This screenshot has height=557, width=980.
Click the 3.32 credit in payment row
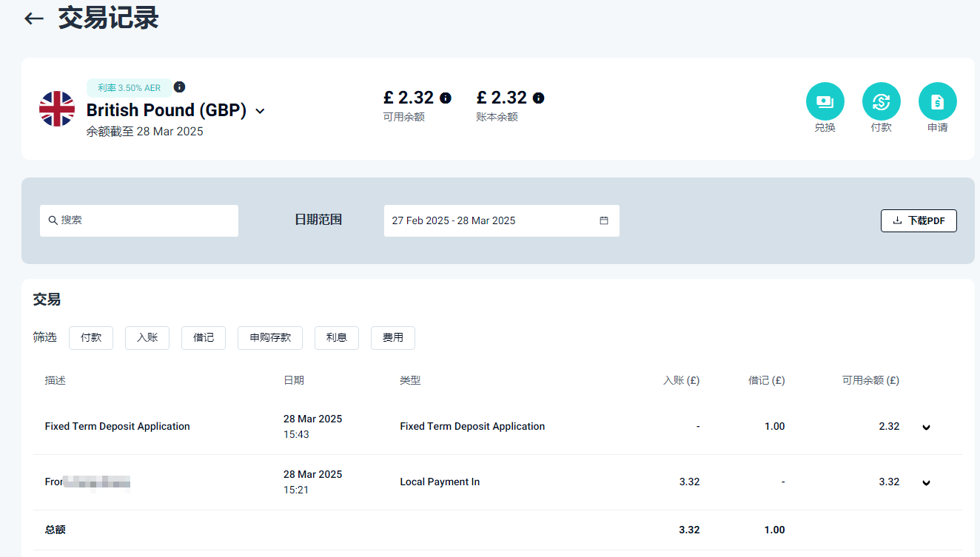(x=689, y=482)
